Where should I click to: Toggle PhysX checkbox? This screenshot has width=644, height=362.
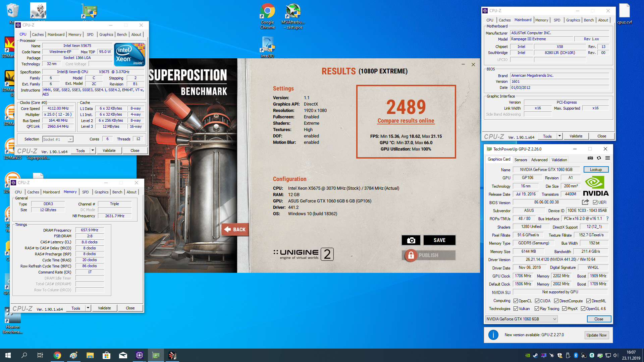tap(565, 309)
